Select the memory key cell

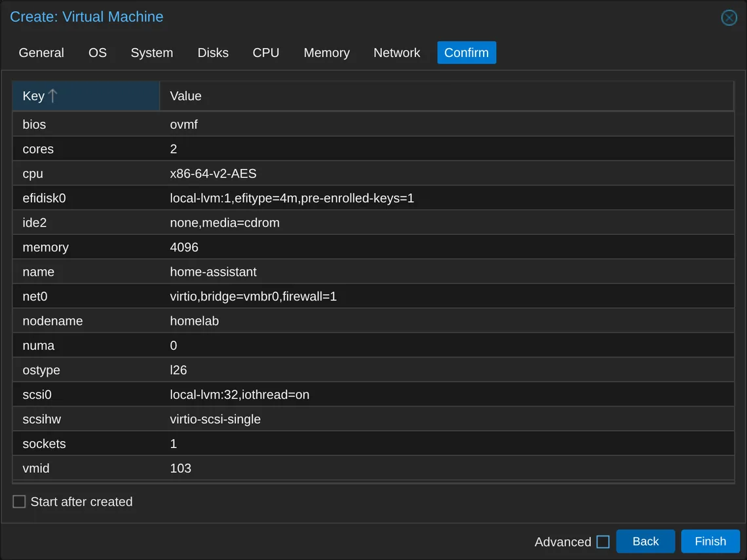[86, 247]
